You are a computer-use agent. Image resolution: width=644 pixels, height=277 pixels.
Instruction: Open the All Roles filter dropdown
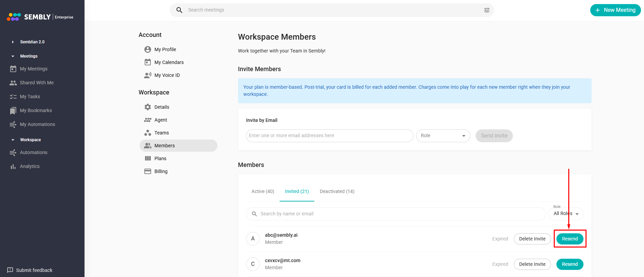point(566,214)
